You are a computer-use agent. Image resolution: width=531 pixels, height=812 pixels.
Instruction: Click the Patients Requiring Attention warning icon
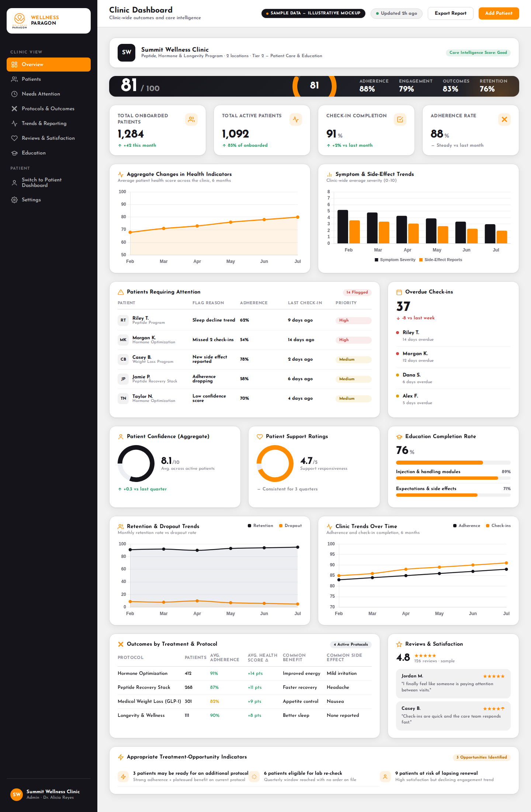coord(121,292)
